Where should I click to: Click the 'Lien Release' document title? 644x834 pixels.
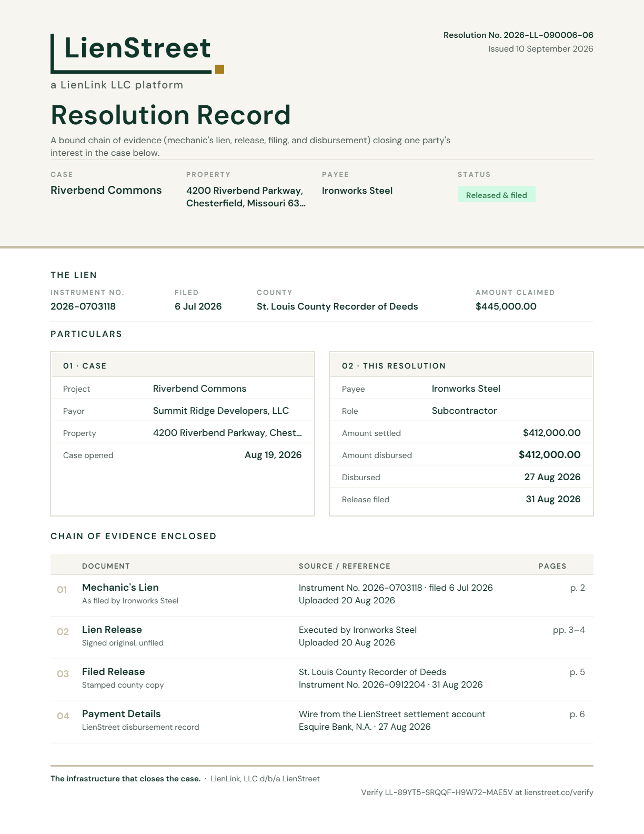(112, 630)
